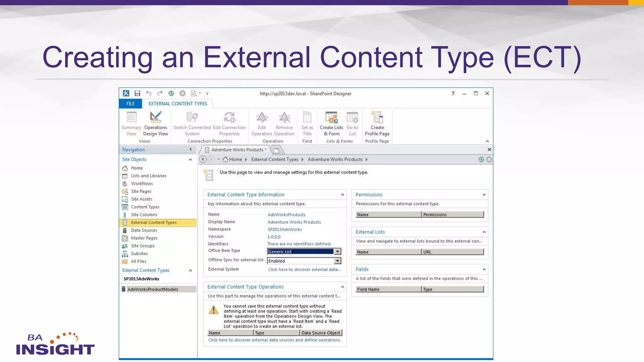Collapse the Navigation pane
The image size is (644, 362).
[191, 149]
